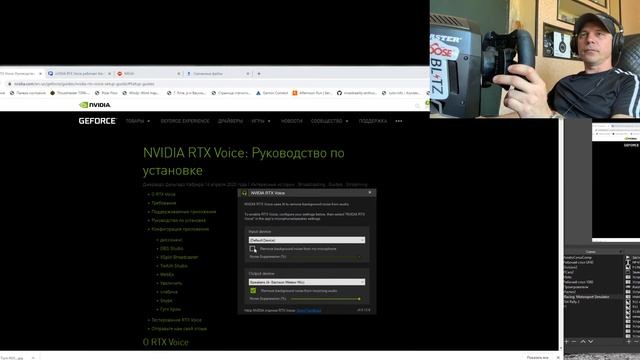Open the site search magnifier icon
Screen dimensions: 640x360
point(417,106)
